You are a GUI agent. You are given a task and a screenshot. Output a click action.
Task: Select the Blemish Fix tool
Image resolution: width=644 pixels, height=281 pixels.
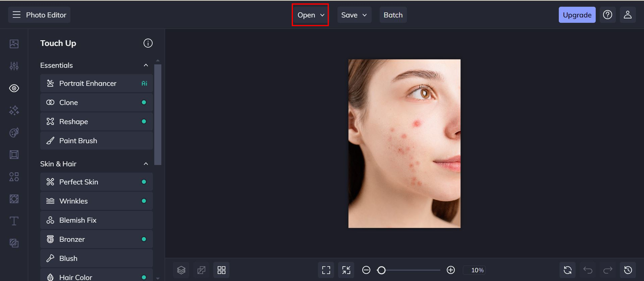97,221
